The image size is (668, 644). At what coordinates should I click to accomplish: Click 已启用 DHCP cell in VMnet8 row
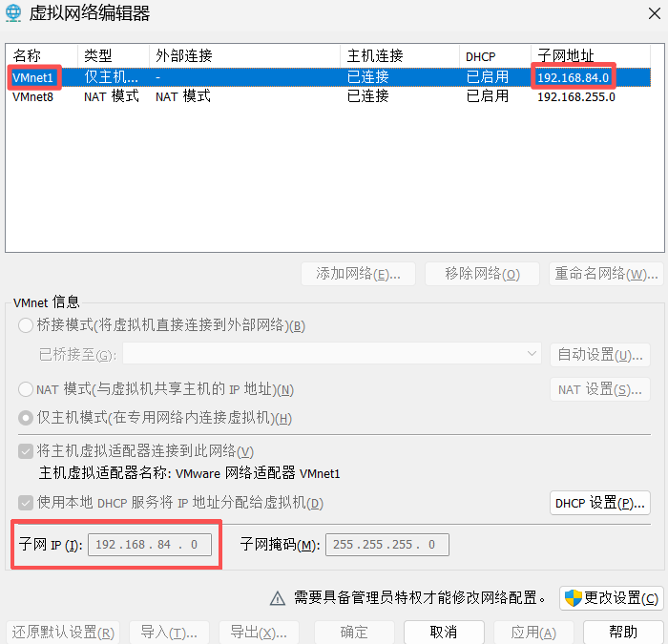click(x=488, y=96)
